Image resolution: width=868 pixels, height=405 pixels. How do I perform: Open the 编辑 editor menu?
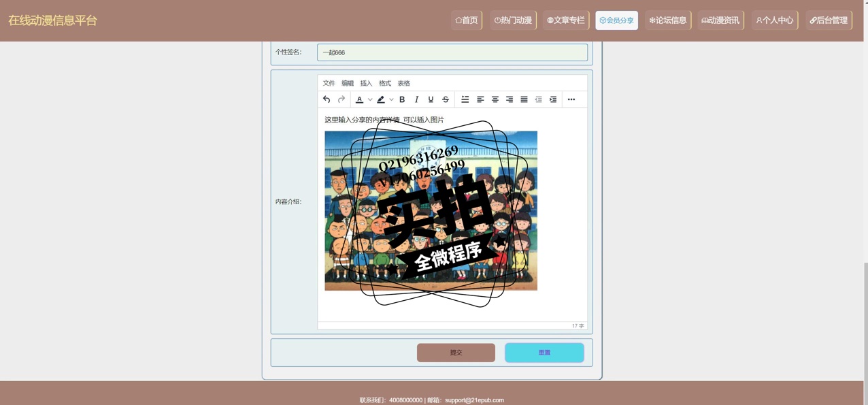[x=348, y=83]
